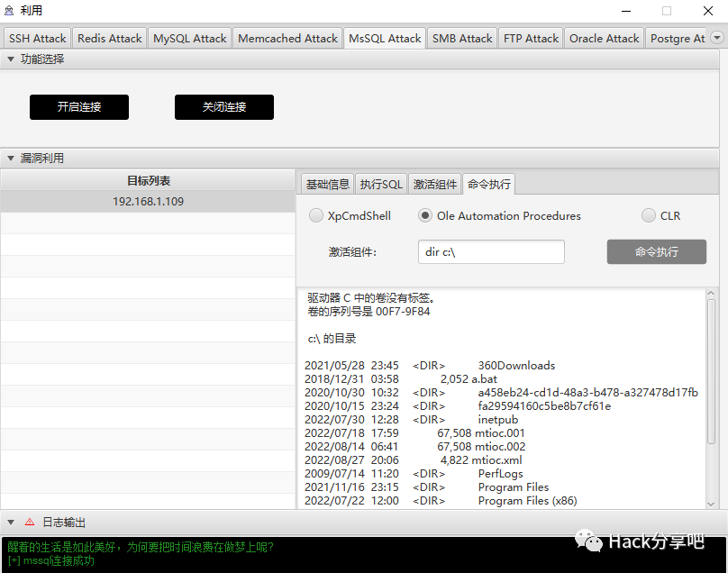Image resolution: width=728 pixels, height=573 pixels.
Task: Click the app icon in title bar
Action: 9,11
